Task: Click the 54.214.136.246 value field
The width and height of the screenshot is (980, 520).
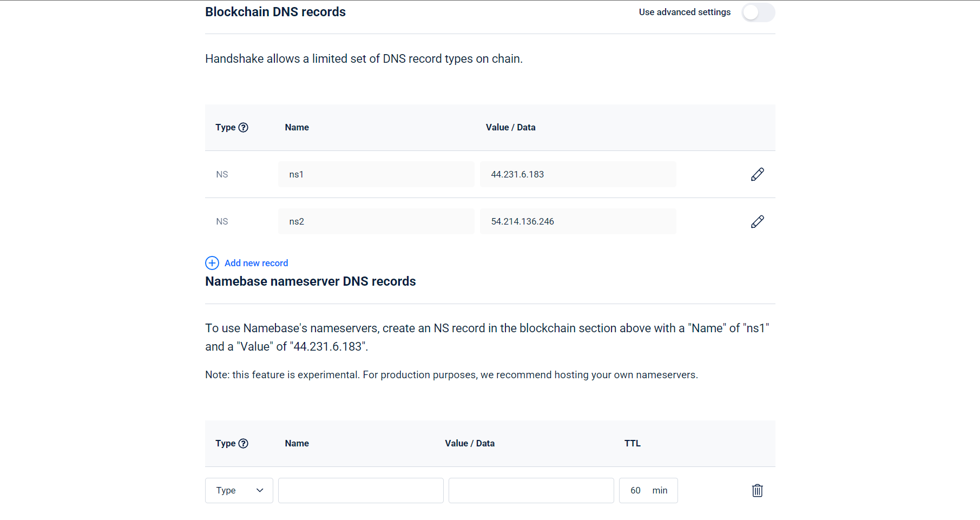Action: pos(577,222)
